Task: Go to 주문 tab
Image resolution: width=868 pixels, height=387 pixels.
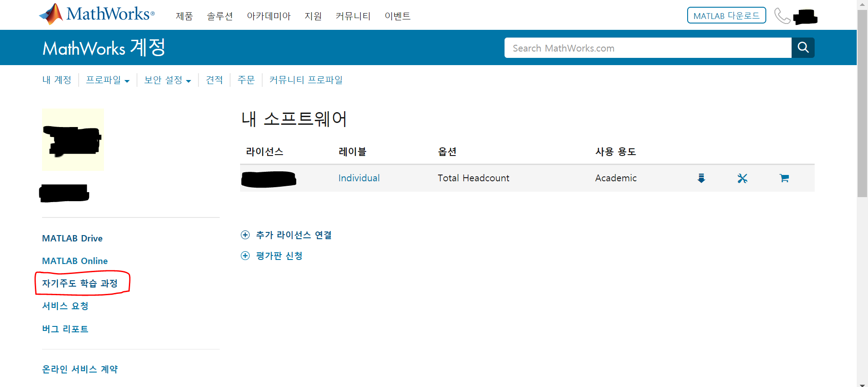Action: [x=246, y=80]
